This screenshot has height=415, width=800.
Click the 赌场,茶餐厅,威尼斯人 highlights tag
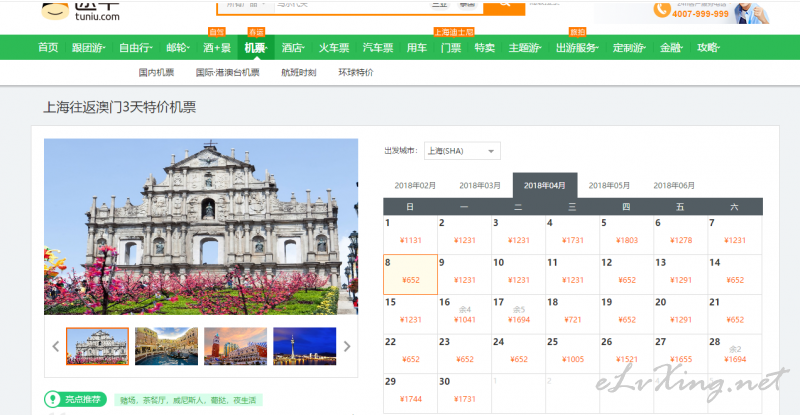188,400
